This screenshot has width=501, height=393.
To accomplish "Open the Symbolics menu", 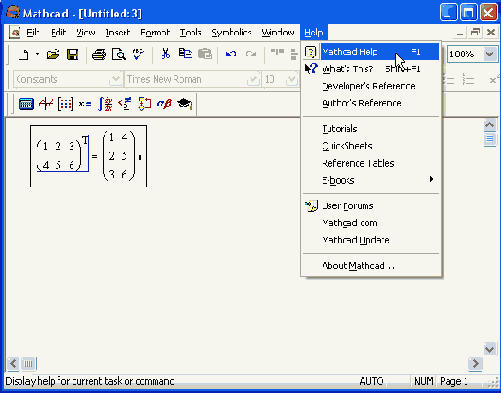I will click(231, 33).
